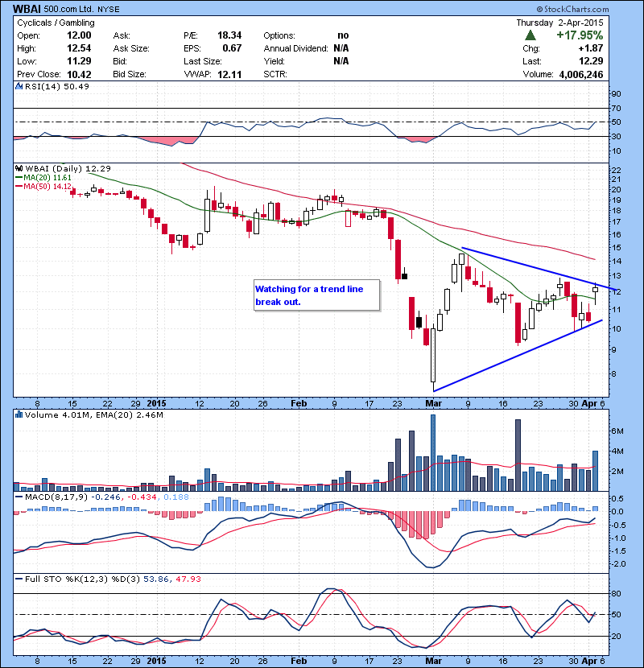Click the Yield N/A value

341,61
